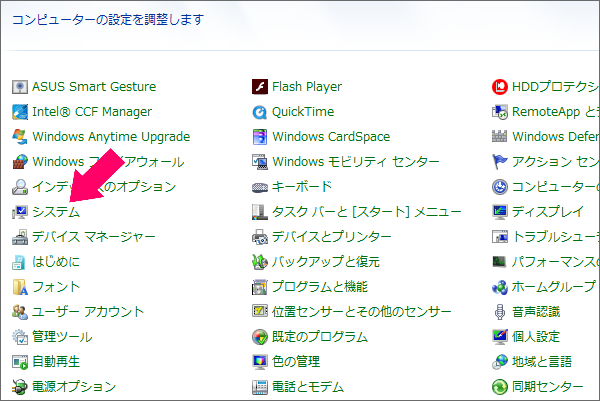Click the 個人設定 icon
This screenshot has height=401, width=600.
point(500,337)
